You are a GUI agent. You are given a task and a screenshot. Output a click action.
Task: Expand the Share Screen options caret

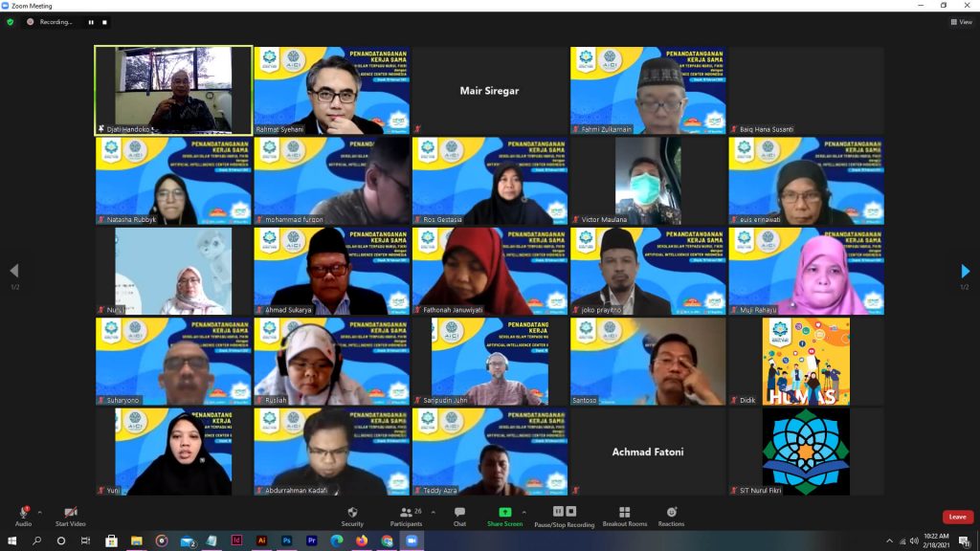(x=523, y=512)
